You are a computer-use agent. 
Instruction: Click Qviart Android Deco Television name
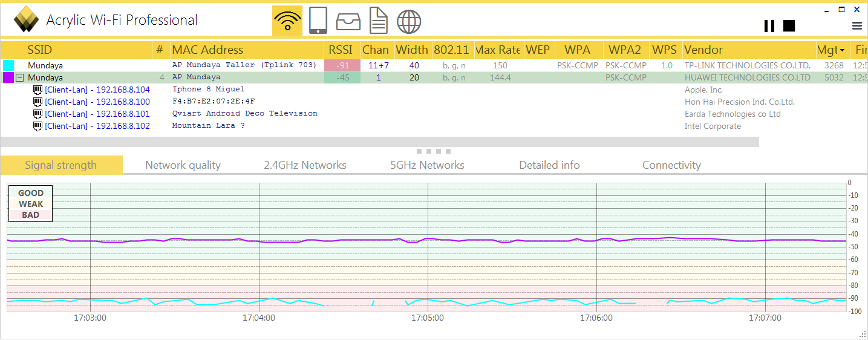click(244, 114)
